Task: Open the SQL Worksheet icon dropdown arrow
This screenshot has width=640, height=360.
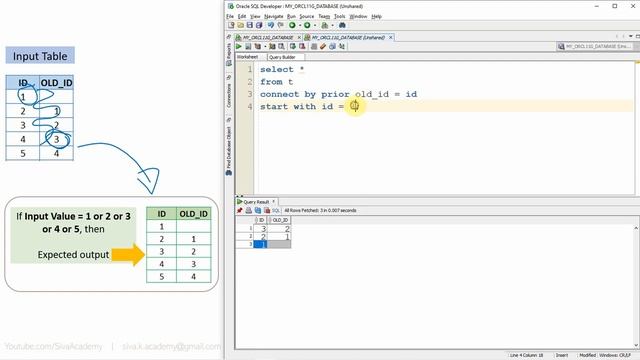Action: pos(332,25)
